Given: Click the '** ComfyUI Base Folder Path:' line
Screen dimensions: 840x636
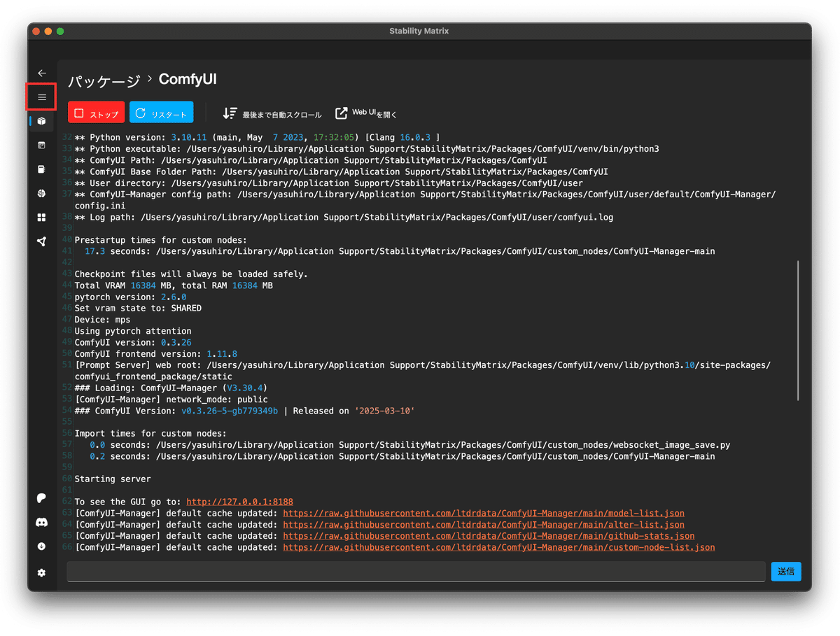Looking at the screenshot, I should coord(341,171).
